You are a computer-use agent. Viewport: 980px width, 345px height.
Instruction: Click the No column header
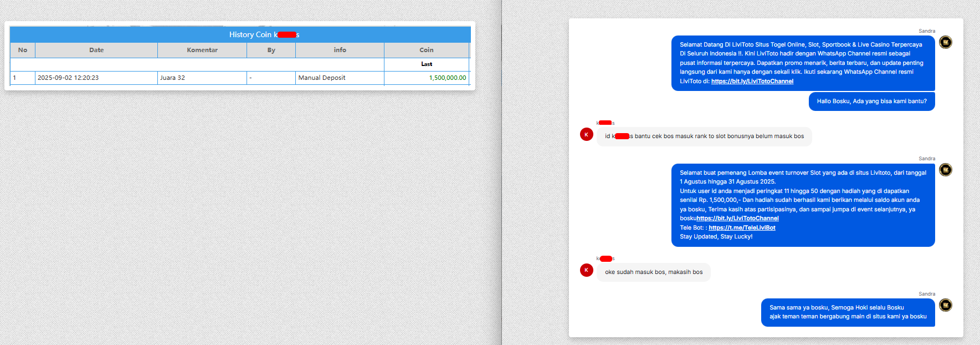click(23, 50)
